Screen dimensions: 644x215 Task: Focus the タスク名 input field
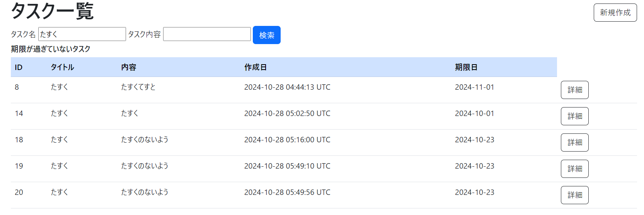[x=82, y=34]
